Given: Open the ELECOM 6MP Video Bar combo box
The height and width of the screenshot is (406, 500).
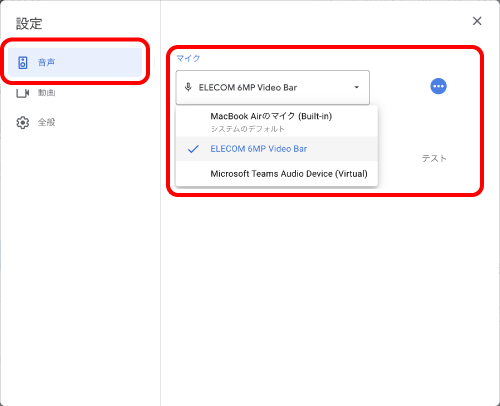Looking at the screenshot, I should 273,87.
